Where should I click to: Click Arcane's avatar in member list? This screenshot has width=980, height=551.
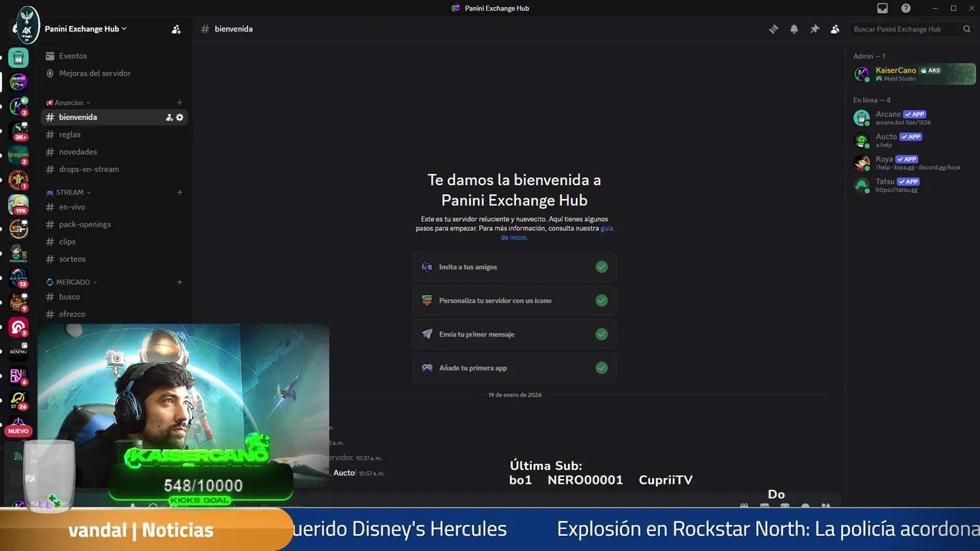pyautogui.click(x=862, y=118)
